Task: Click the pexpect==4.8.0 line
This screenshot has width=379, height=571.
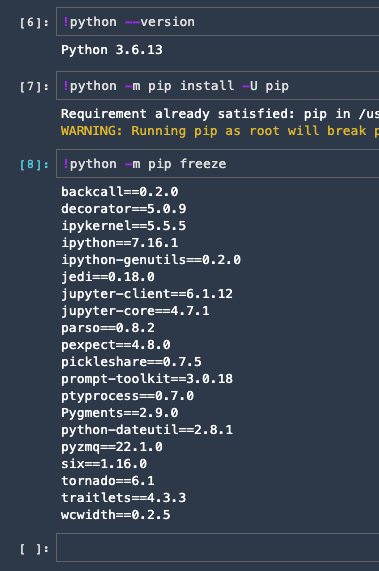Action: tap(115, 344)
